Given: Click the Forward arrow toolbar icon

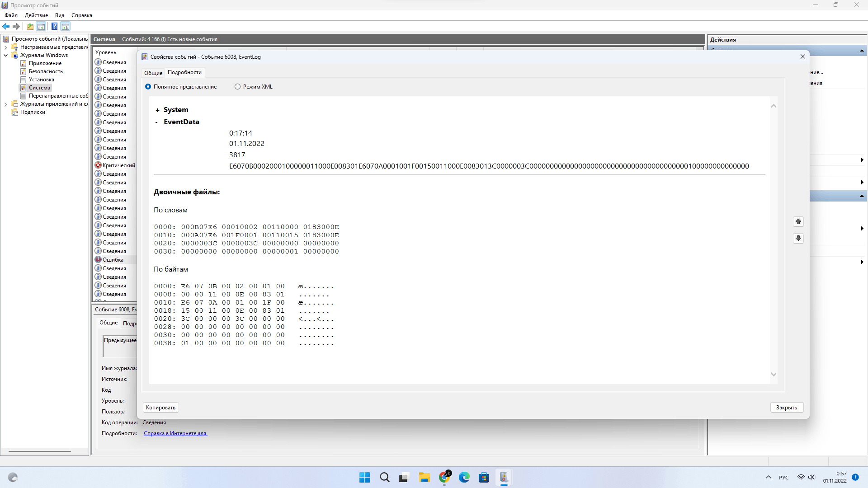Looking at the screenshot, I should [16, 26].
